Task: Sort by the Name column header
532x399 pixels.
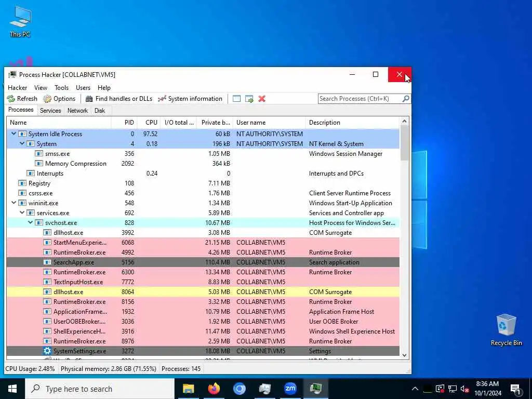Action: coord(59,123)
